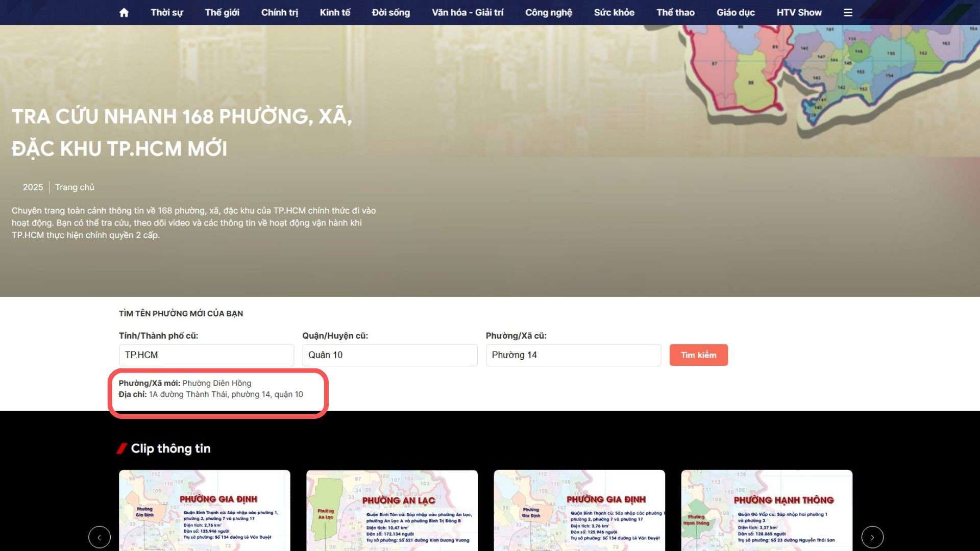The image size is (980, 551).
Task: Expand the Quận/Huyện cũ dropdown
Action: click(389, 355)
